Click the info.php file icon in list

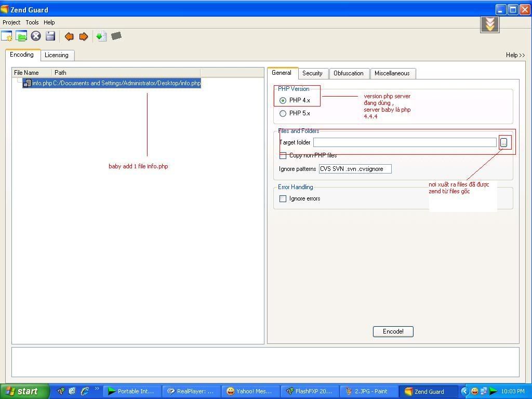(x=27, y=83)
